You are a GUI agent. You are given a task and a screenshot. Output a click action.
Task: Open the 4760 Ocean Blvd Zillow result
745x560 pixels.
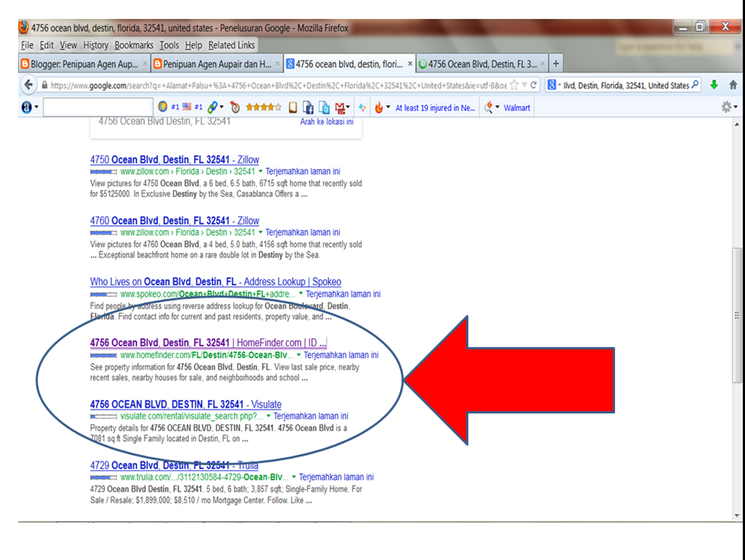pyautogui.click(x=174, y=221)
